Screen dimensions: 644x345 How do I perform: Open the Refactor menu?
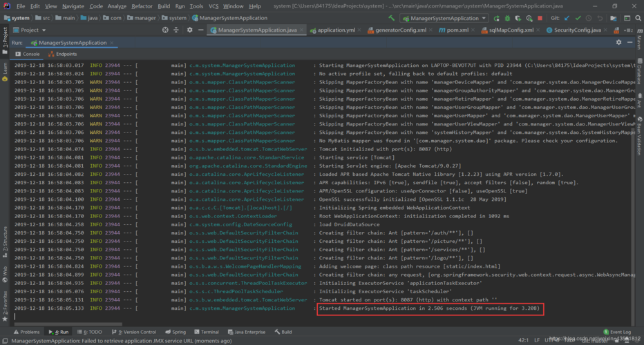[x=142, y=6]
